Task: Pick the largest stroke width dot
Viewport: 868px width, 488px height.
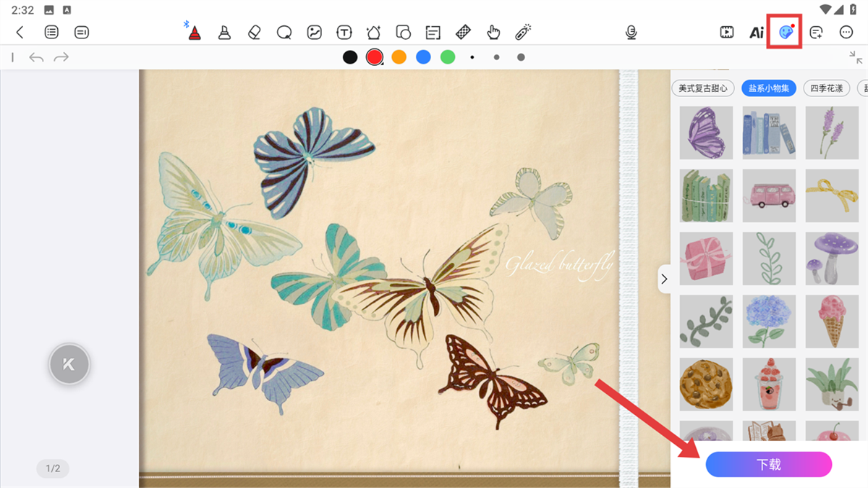Action: click(x=521, y=57)
